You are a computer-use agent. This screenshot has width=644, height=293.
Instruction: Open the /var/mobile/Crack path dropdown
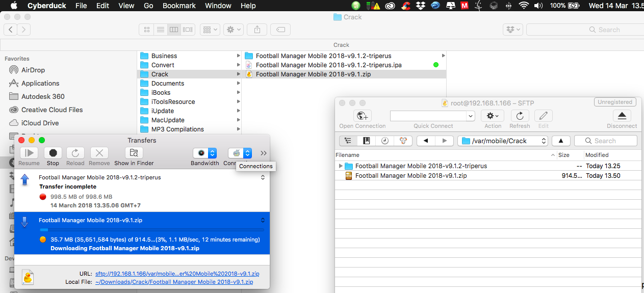(x=503, y=141)
